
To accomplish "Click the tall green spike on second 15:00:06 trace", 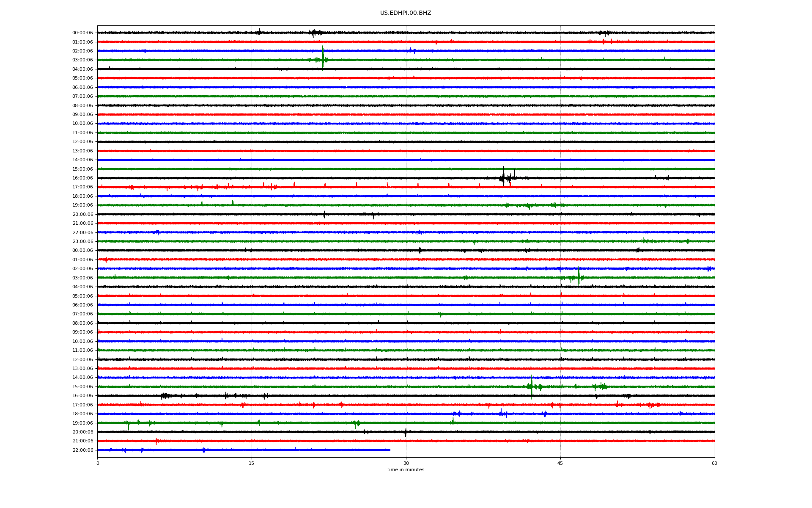I will [531, 386].
